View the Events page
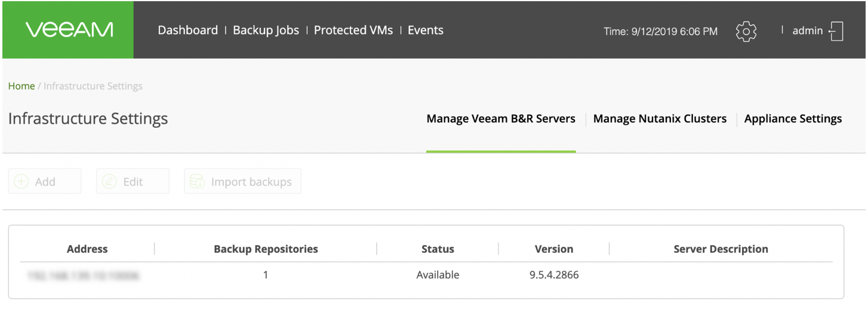Screen dimensions: 868x312 coord(426,30)
